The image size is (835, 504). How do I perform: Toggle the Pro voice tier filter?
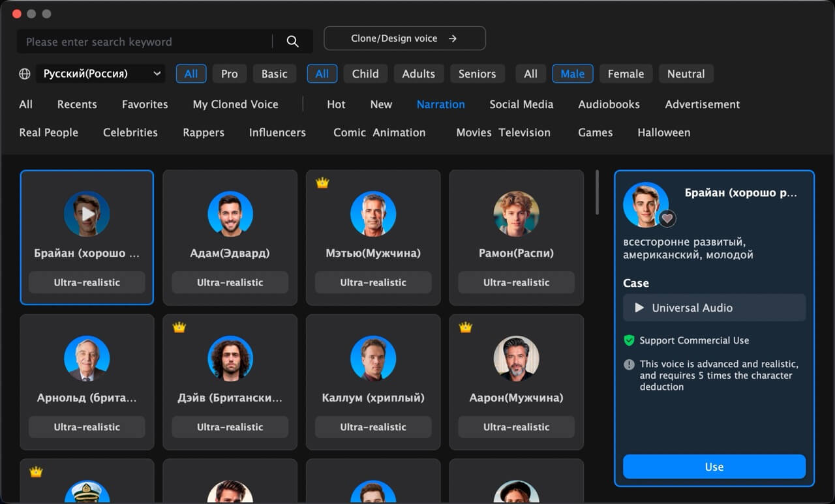(x=229, y=74)
